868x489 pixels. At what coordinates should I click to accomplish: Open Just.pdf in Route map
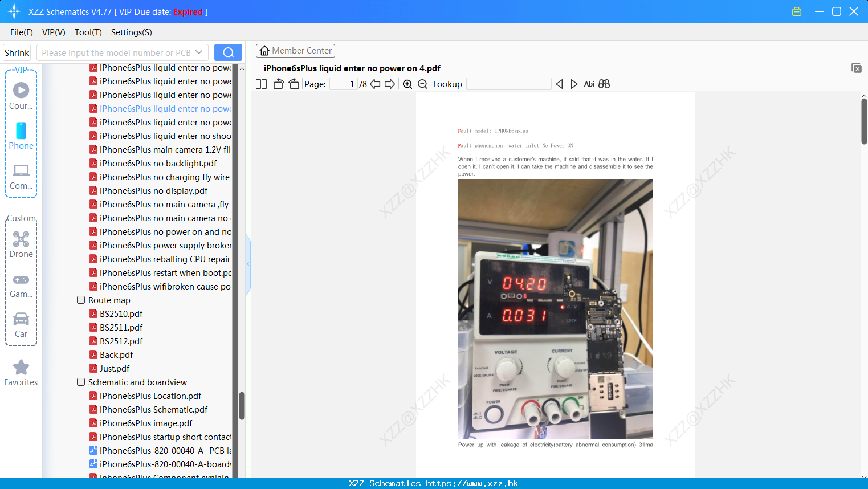pyautogui.click(x=109, y=369)
